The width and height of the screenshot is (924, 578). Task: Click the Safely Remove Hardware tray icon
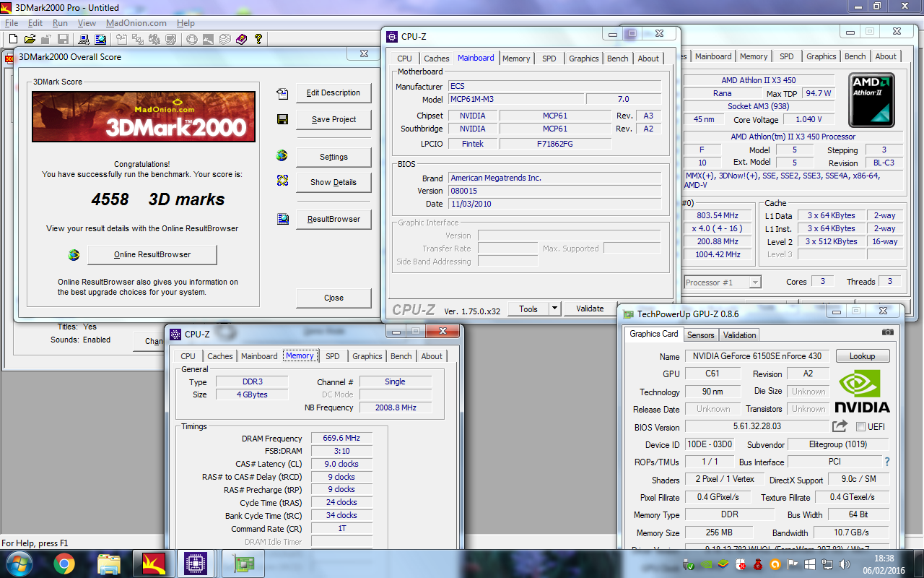pyautogui.click(x=688, y=564)
